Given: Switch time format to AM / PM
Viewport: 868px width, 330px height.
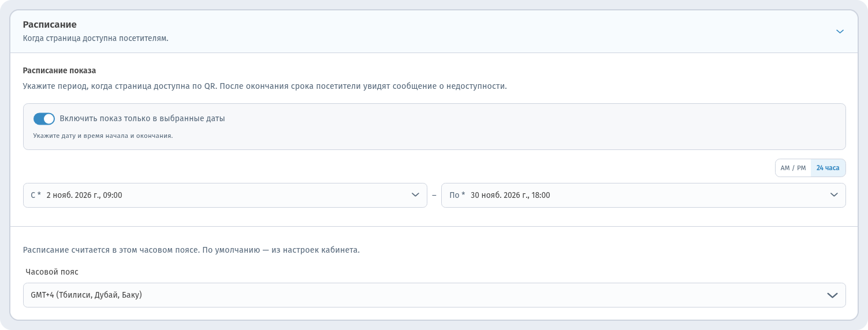Looking at the screenshot, I should pos(793,168).
